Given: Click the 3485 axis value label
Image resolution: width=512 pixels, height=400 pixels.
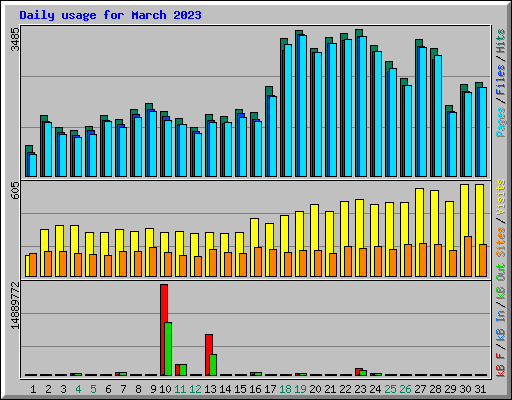Looking at the screenshot, I should [15, 39].
